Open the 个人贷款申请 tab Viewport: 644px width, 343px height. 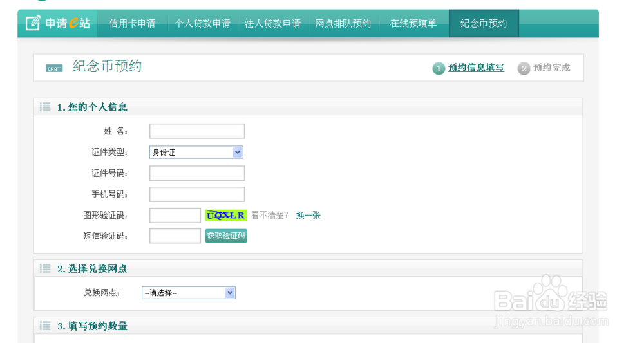tap(202, 23)
